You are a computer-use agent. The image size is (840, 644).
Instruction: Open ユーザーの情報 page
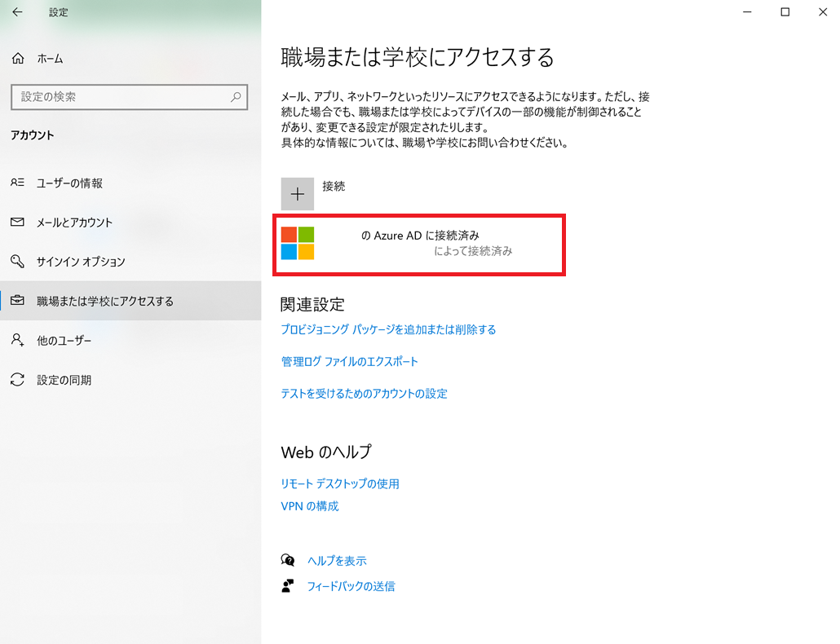130,183
